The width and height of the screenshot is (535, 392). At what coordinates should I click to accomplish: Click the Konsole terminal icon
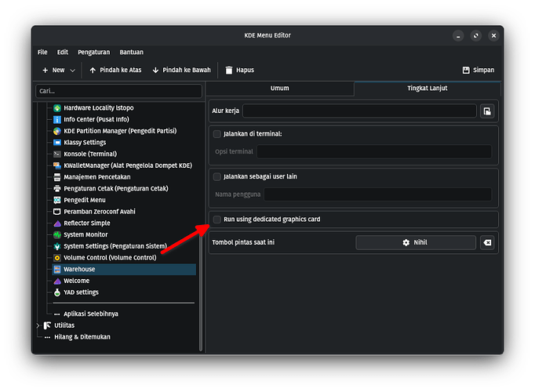point(57,154)
